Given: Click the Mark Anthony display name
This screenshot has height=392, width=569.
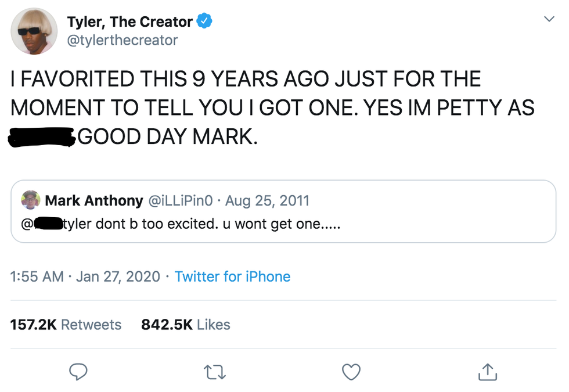Looking at the screenshot, I should pyautogui.click(x=93, y=201).
